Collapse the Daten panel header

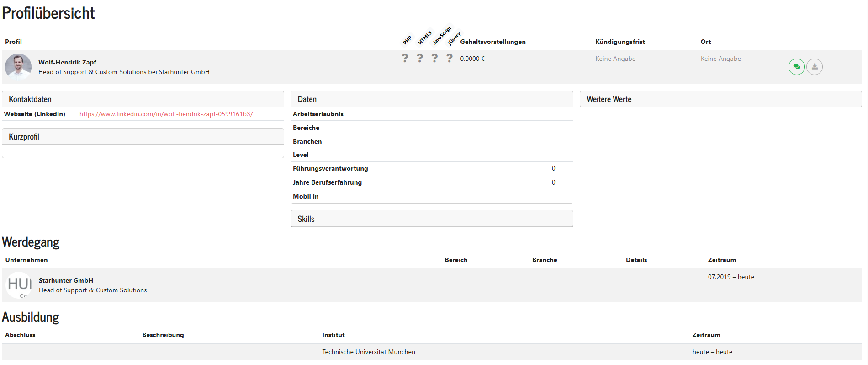click(432, 99)
